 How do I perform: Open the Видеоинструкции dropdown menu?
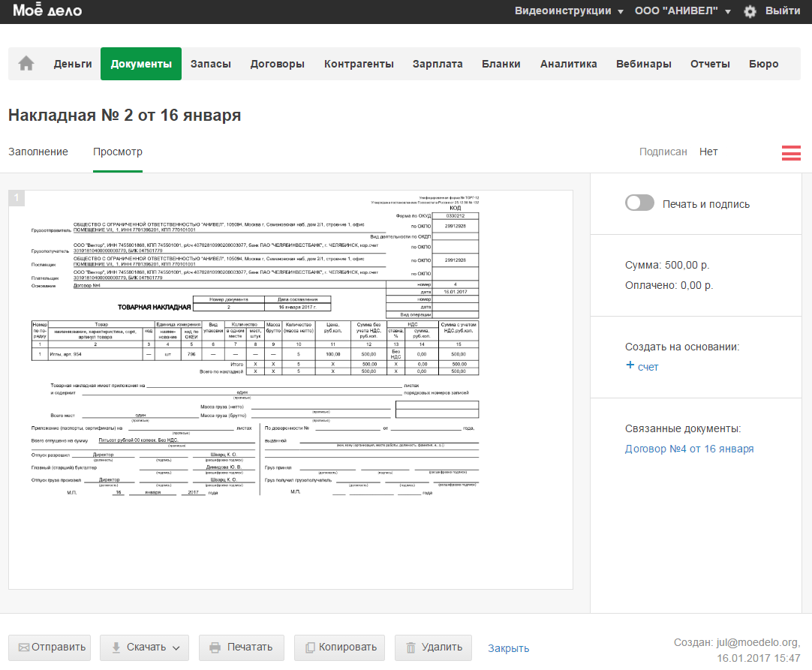569,11
